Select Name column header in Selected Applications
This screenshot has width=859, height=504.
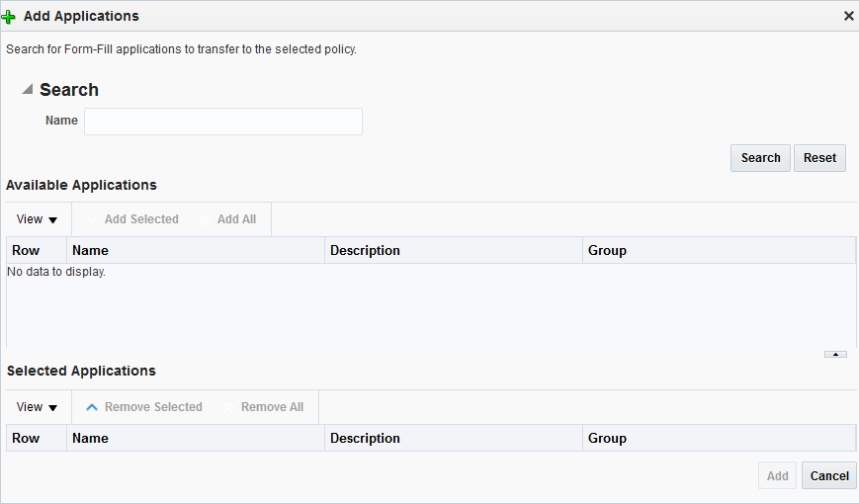click(x=196, y=438)
